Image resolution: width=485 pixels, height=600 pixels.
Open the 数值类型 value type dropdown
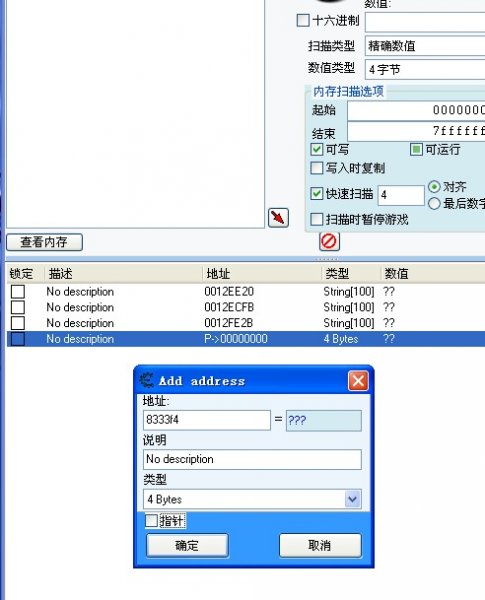tap(425, 69)
